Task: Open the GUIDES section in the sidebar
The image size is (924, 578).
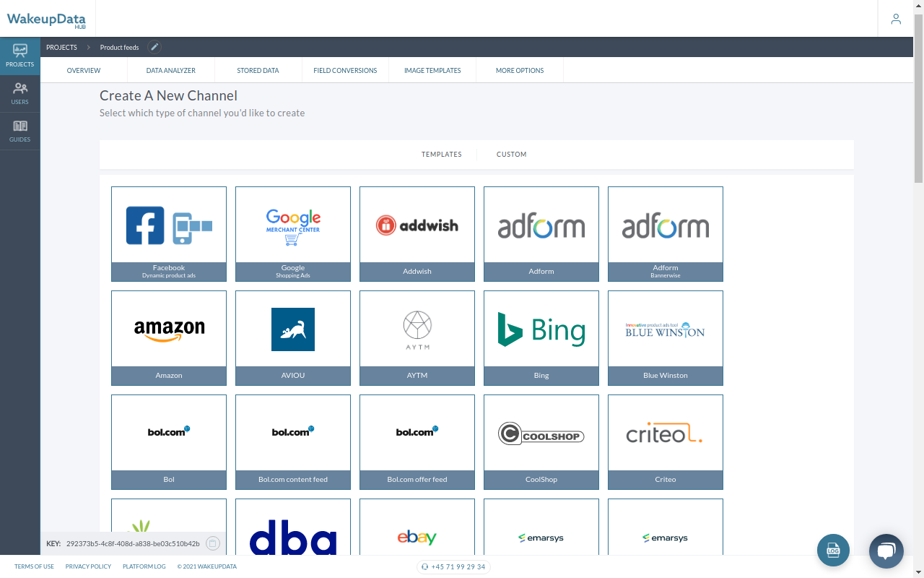Action: (x=19, y=131)
